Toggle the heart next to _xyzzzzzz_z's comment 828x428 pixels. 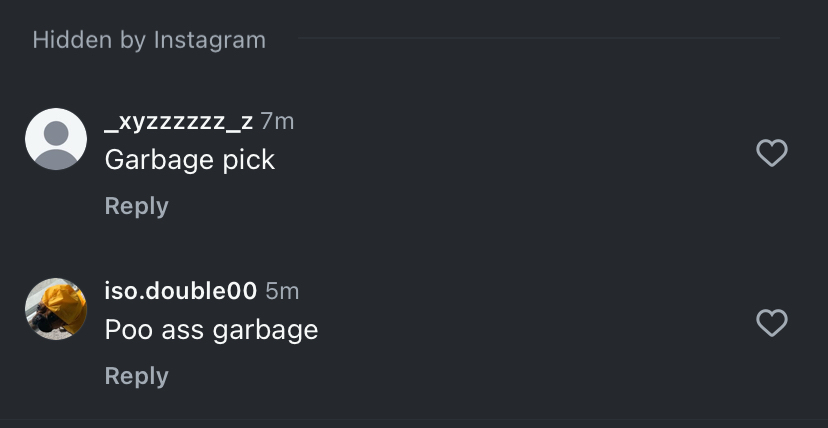(x=771, y=153)
